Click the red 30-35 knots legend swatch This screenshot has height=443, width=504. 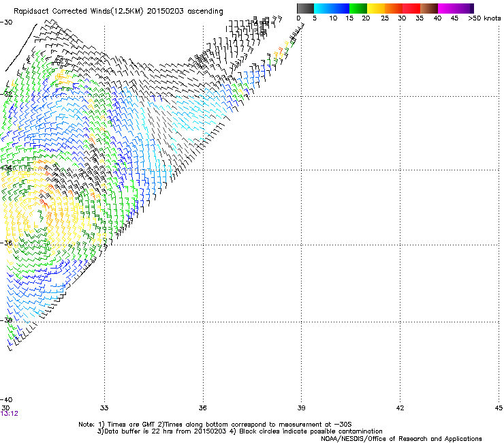click(x=411, y=8)
